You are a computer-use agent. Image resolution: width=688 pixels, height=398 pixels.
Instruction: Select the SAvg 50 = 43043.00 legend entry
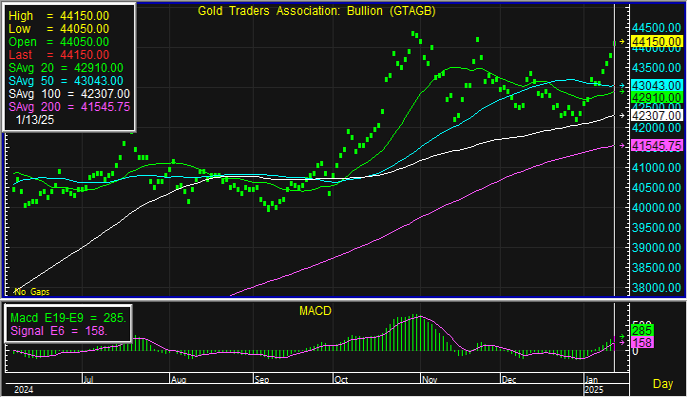pos(66,81)
